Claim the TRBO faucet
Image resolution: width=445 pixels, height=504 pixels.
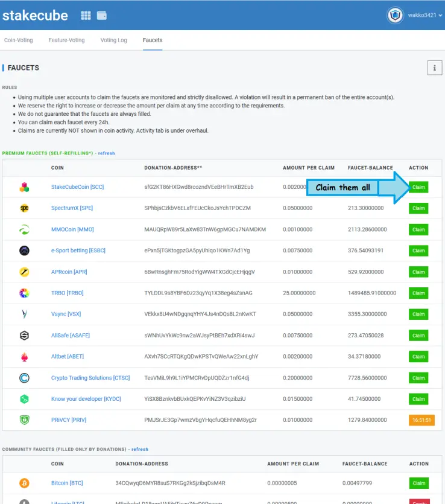[418, 293]
